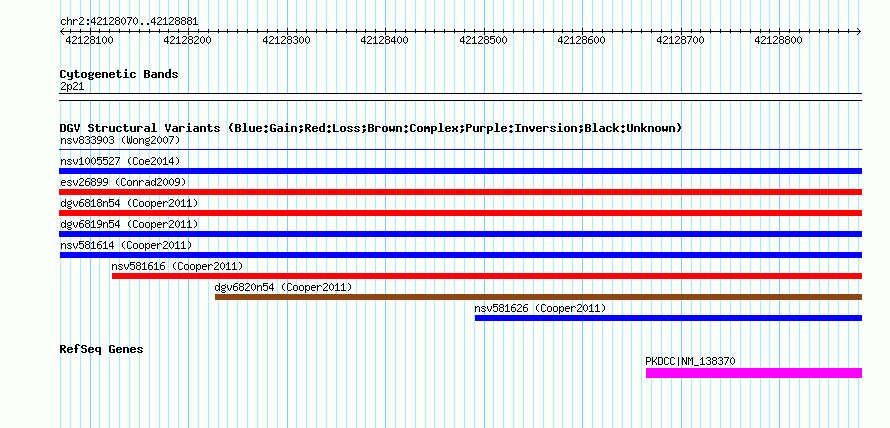Click the DGV Structural Variants track heading
The width and height of the screenshot is (890, 428).
pos(371,128)
